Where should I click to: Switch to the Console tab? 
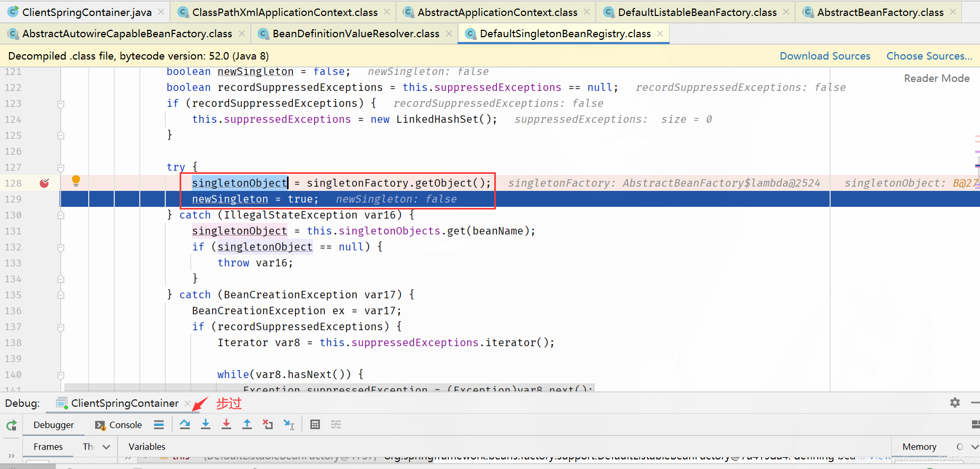[x=119, y=425]
